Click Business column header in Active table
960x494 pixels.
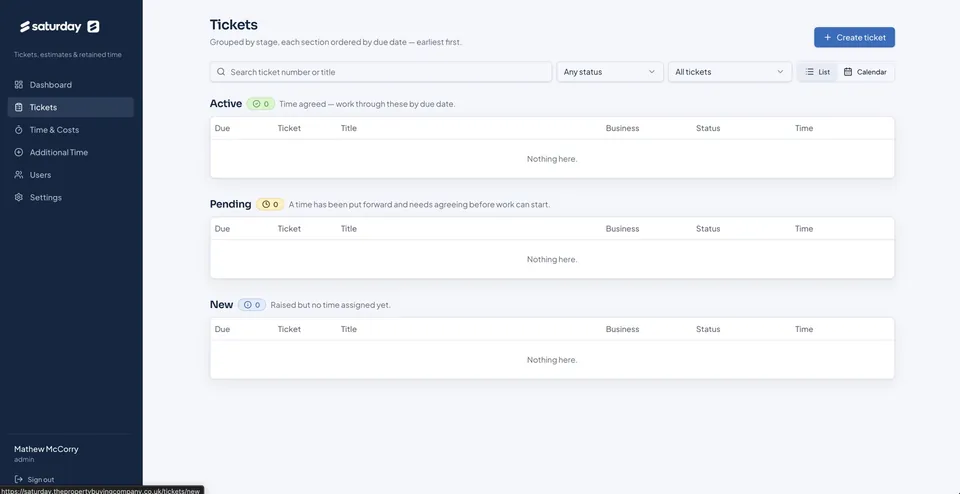coord(622,128)
